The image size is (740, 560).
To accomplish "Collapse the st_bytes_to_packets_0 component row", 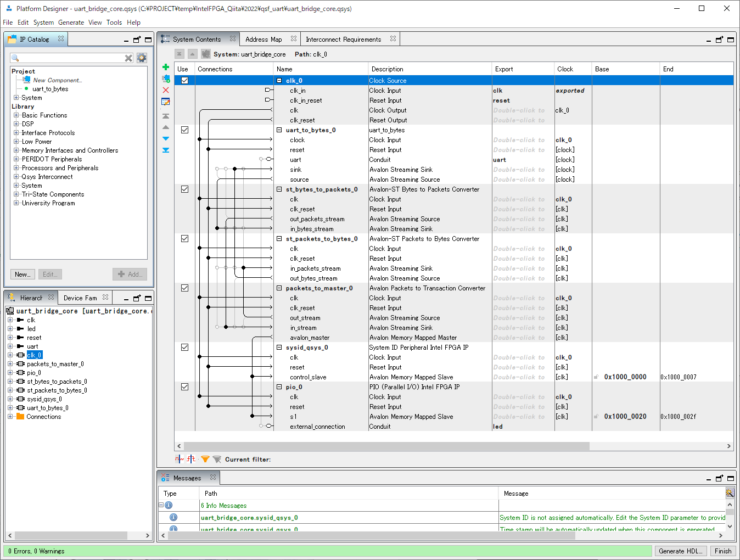I will (x=278, y=189).
